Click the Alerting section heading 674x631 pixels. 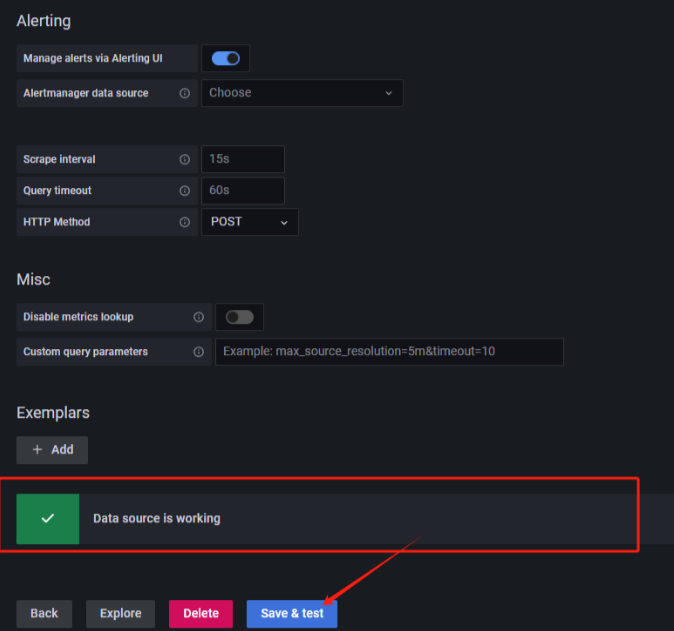pos(43,21)
